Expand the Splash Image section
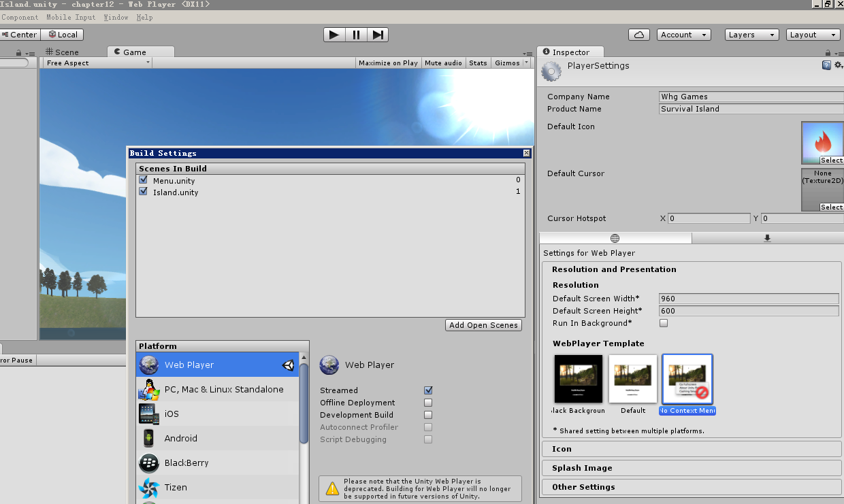Viewport: 844px width, 504px height. click(693, 468)
